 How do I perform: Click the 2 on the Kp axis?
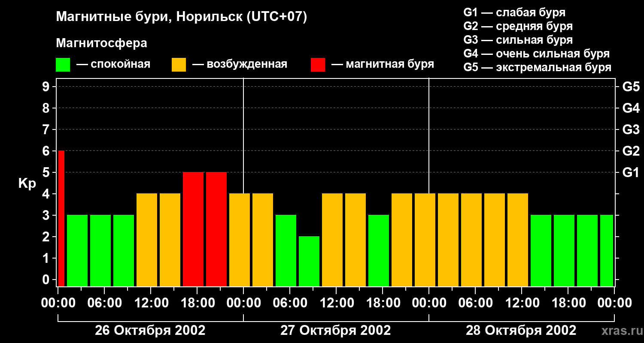tap(47, 237)
